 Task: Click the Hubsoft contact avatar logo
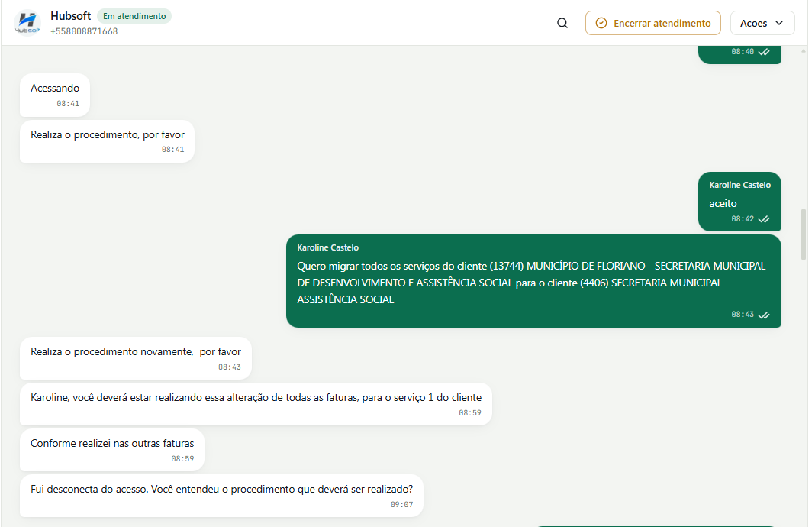coord(27,24)
